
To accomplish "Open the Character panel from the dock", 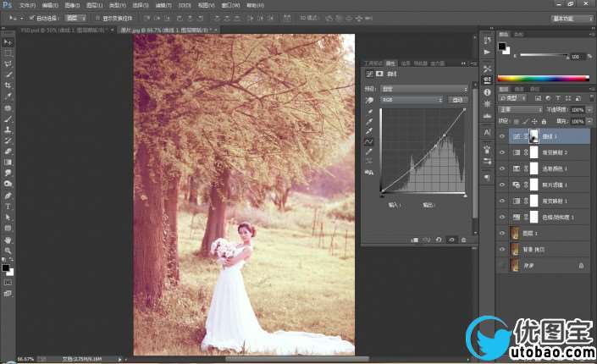I will pos(488,132).
